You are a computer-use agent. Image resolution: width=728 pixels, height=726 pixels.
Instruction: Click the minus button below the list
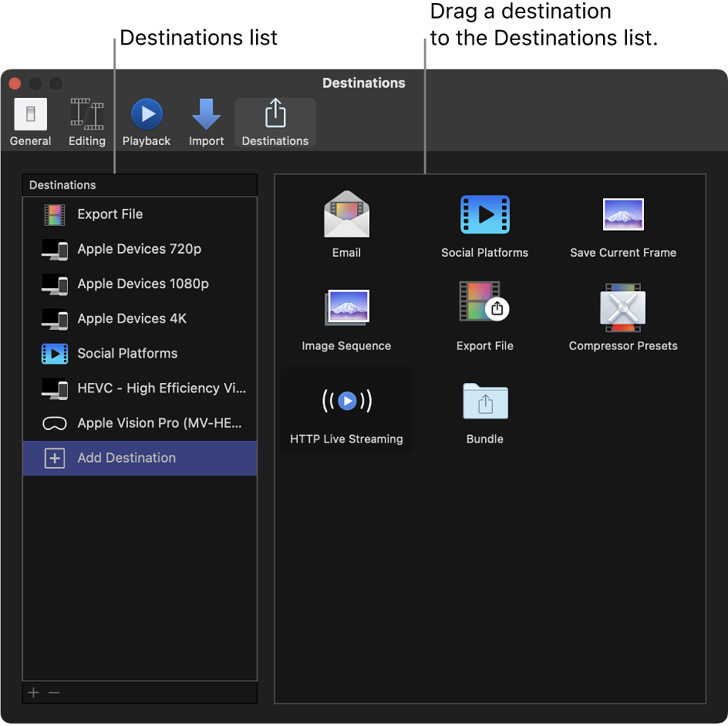tap(53, 692)
